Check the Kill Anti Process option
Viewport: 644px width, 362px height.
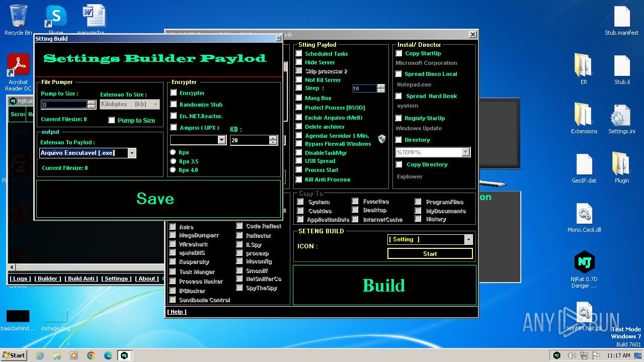[299, 179]
